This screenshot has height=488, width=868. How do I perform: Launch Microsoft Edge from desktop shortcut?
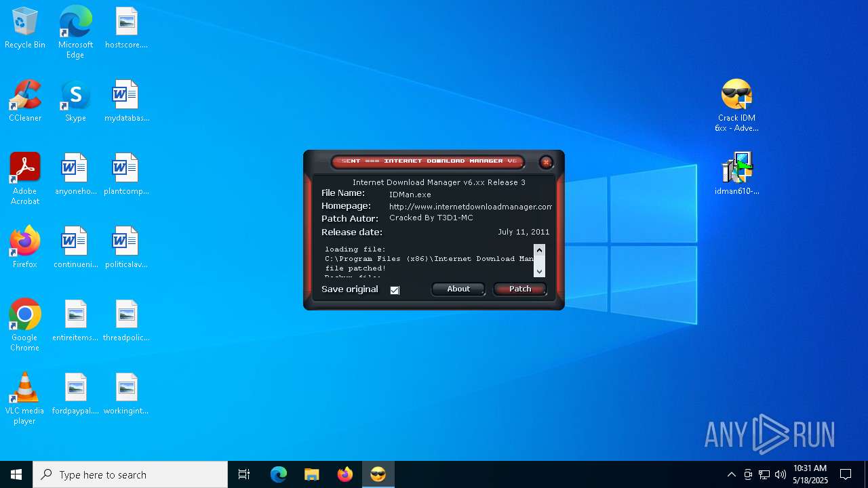(75, 33)
